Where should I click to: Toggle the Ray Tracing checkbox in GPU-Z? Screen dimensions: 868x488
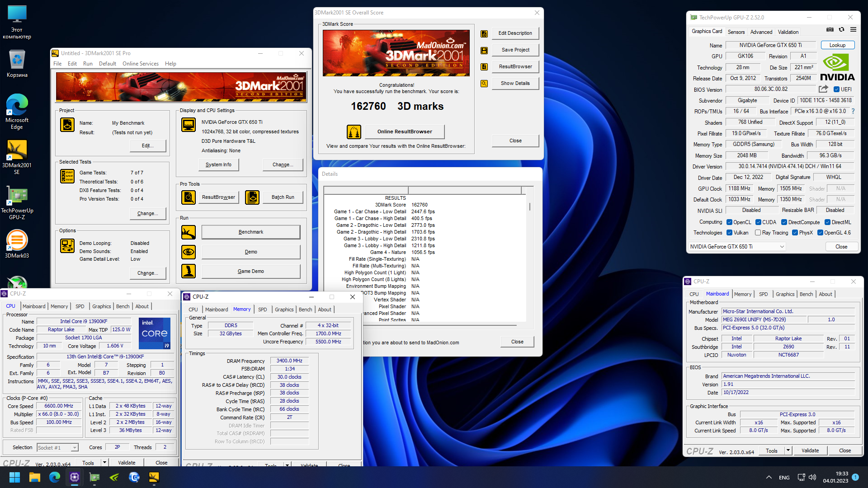758,233
